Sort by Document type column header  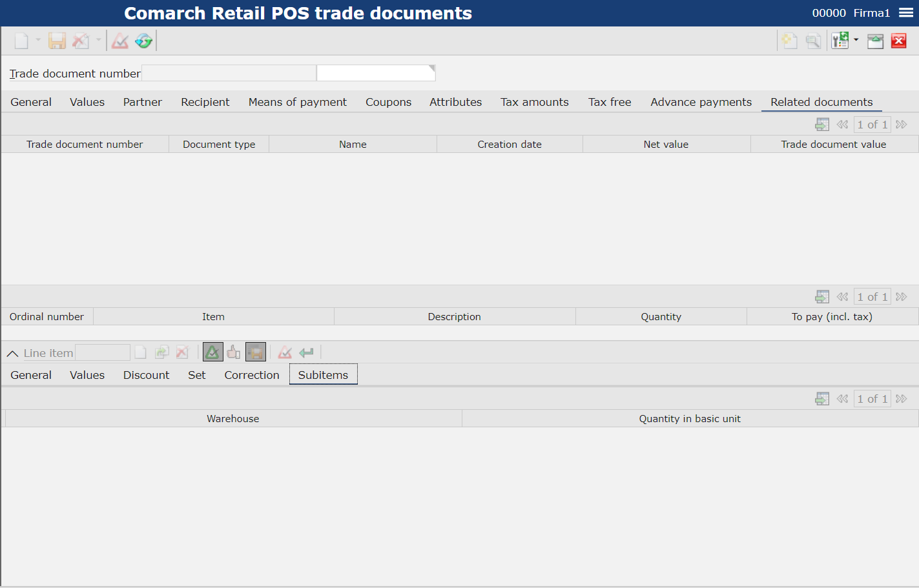pos(219,145)
